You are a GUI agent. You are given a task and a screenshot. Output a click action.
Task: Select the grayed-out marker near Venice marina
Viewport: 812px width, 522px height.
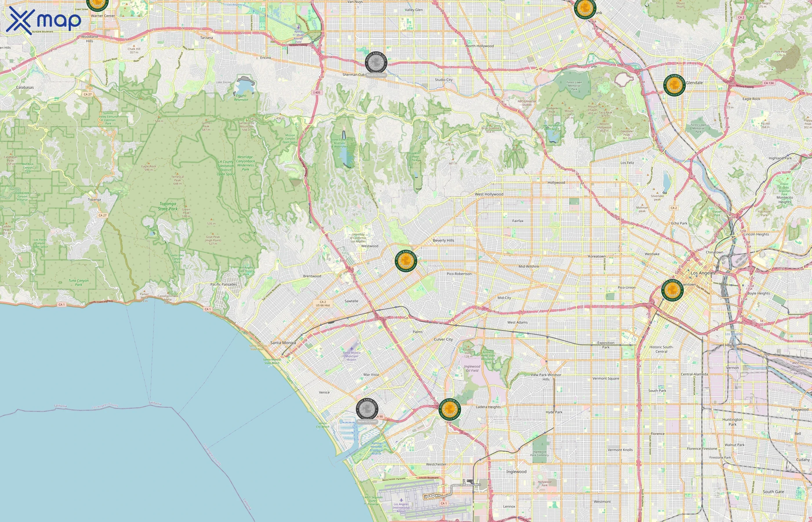pyautogui.click(x=367, y=409)
